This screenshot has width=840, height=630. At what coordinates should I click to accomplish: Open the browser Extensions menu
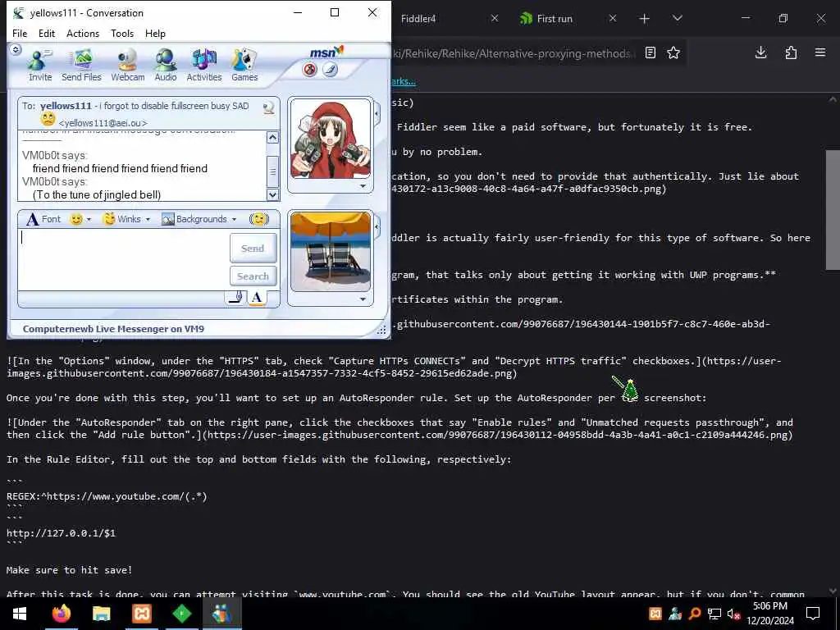click(791, 52)
